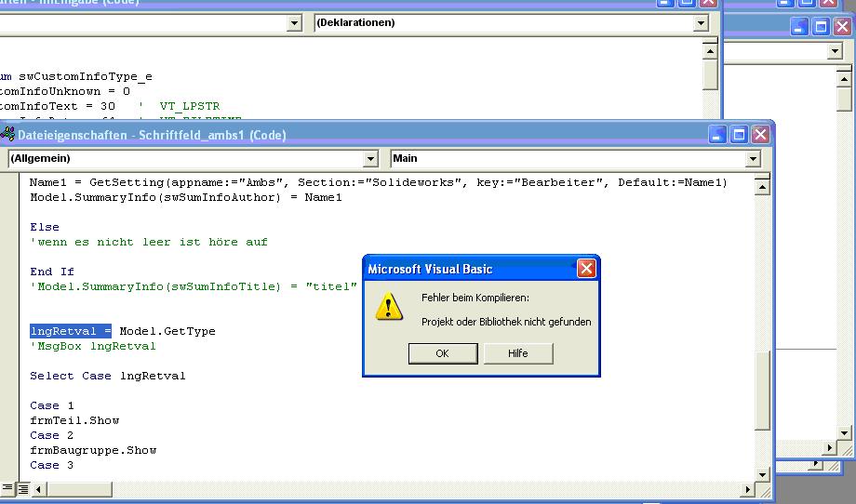Image resolution: width=856 pixels, height=504 pixels.
Task: Maximize the Schriftfeld_ambs1 code window
Action: (x=739, y=135)
